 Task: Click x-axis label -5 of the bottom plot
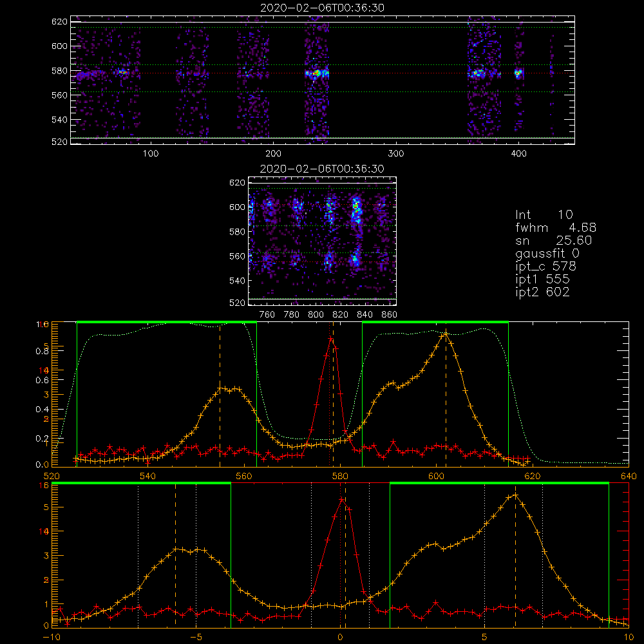(x=196, y=637)
